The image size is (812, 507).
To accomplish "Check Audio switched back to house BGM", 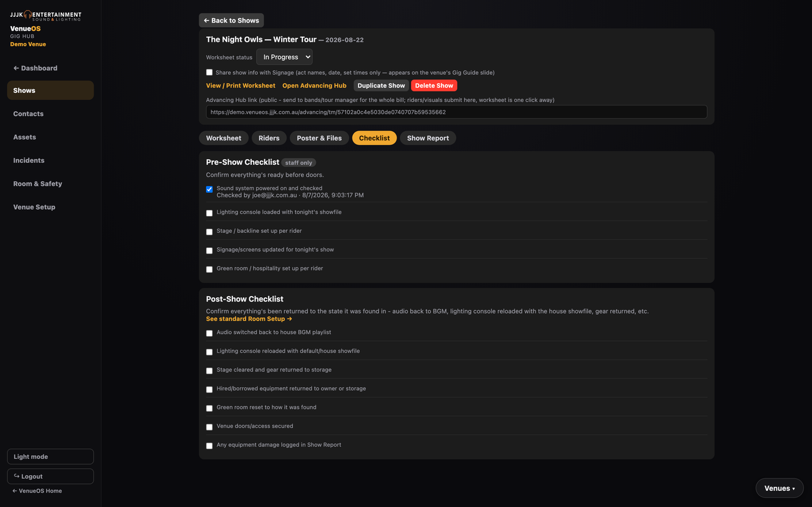I will [209, 333].
